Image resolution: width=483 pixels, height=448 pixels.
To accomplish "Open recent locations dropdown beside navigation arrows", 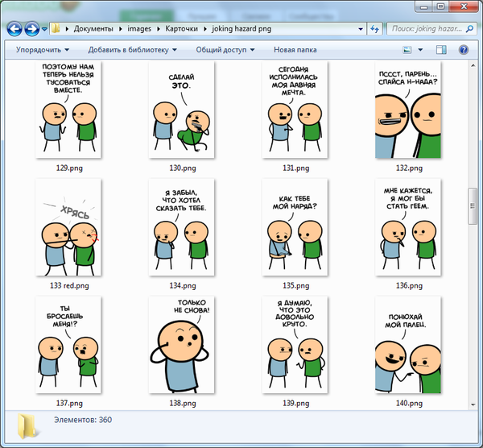I will (x=44, y=29).
